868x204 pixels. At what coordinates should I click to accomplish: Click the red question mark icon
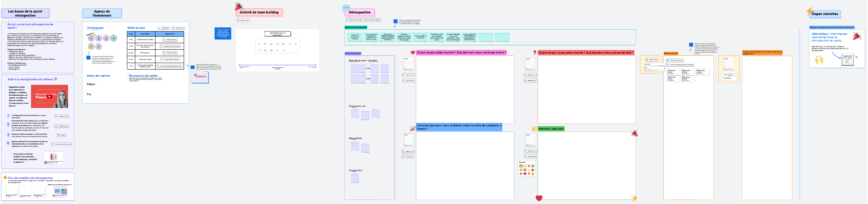point(535,53)
